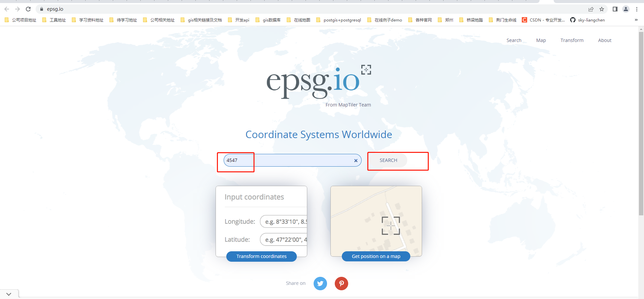This screenshot has width=644, height=299.
Task: Open the Transform nav item
Action: click(572, 40)
